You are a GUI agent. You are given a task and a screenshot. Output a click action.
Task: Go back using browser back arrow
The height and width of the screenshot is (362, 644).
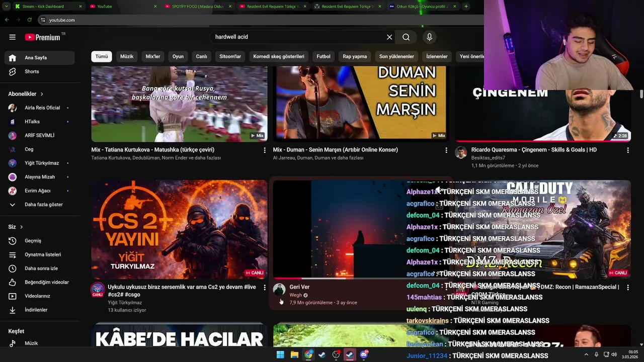pos(7,20)
